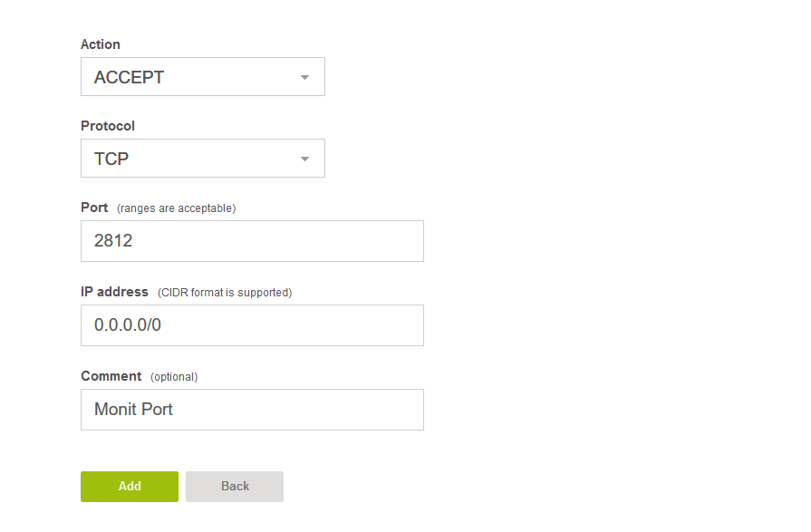Click the Action field label
This screenshot has width=811, height=532.
pos(101,44)
